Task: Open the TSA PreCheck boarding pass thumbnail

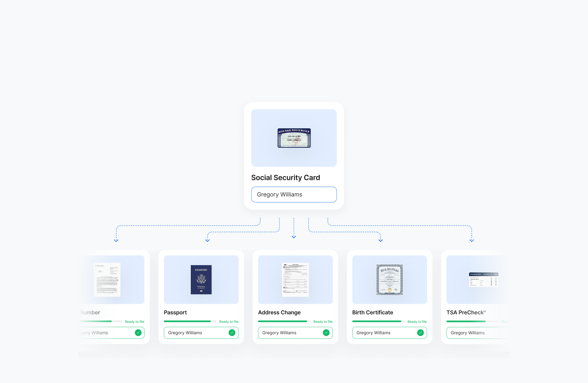Action: coord(484,279)
